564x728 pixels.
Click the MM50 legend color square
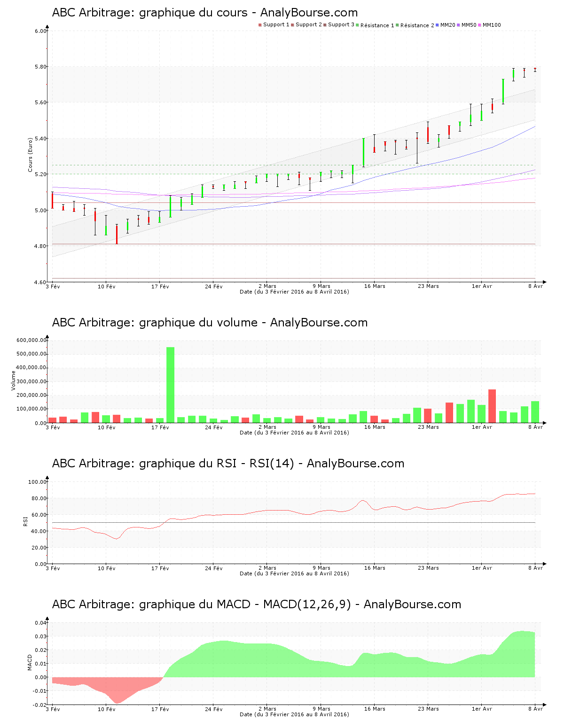click(x=459, y=25)
